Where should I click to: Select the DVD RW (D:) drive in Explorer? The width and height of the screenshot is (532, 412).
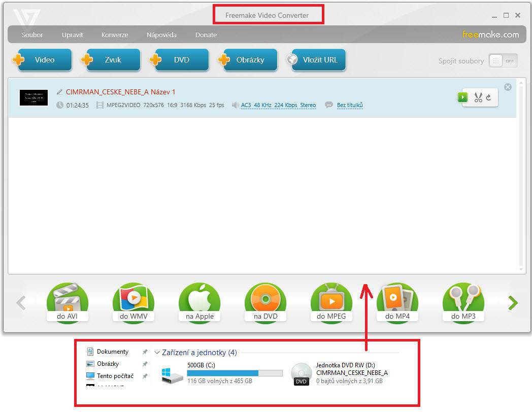(x=339, y=373)
